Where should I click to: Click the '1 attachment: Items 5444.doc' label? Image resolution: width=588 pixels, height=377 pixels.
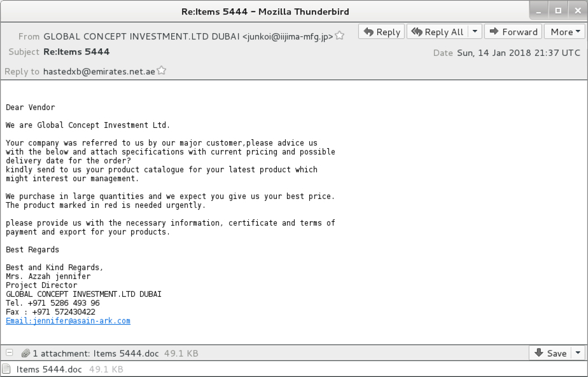95,353
